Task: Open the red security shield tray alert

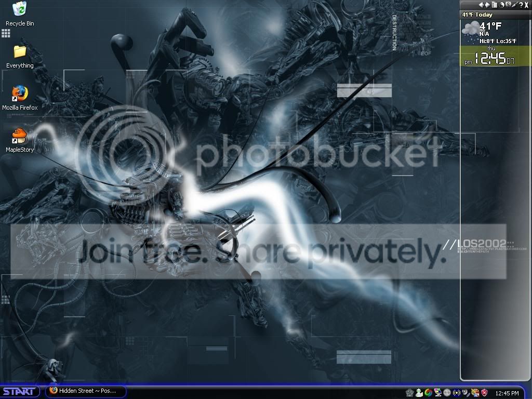Action: point(485,393)
